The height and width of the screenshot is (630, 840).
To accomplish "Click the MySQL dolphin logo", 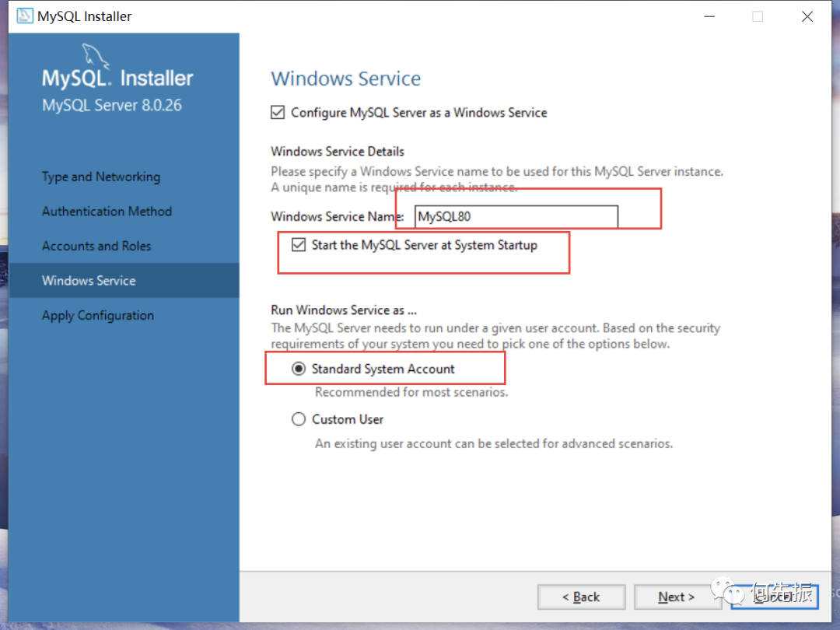I will tap(96, 57).
